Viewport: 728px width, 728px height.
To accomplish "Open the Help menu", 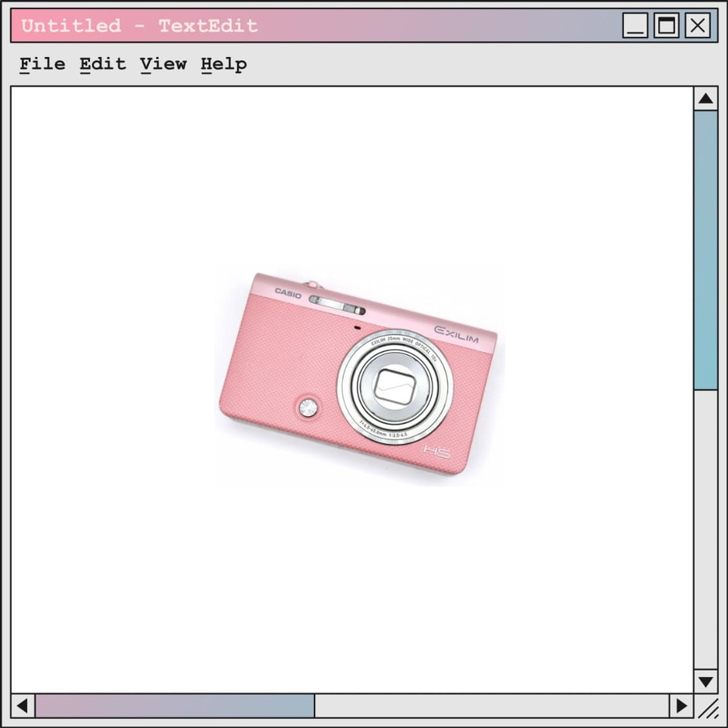I will [223, 64].
